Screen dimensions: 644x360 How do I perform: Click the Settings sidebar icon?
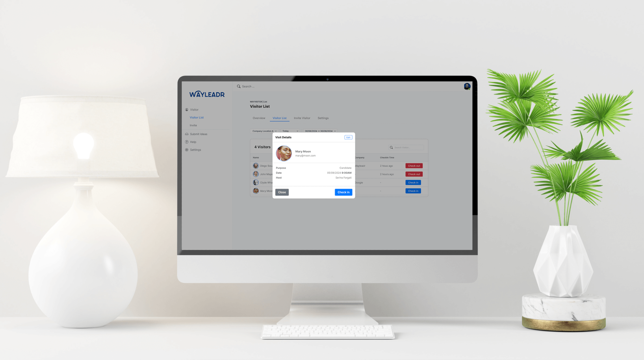point(187,149)
